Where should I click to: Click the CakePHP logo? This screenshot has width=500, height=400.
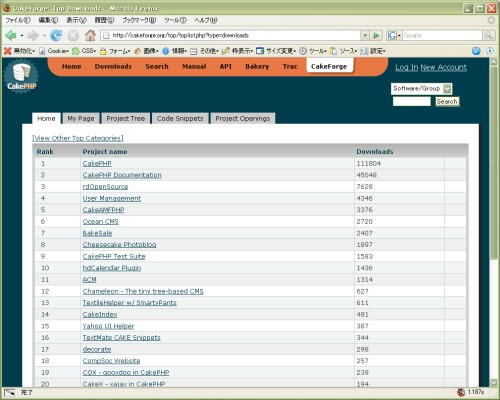click(21, 76)
